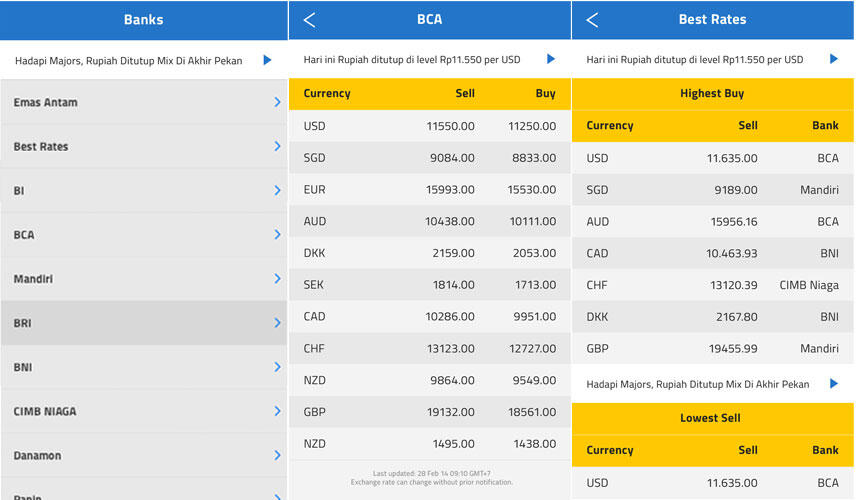Open headline 'Hari ini Rupiah' in BCA panel
The image size is (856, 500).
pos(412,59)
